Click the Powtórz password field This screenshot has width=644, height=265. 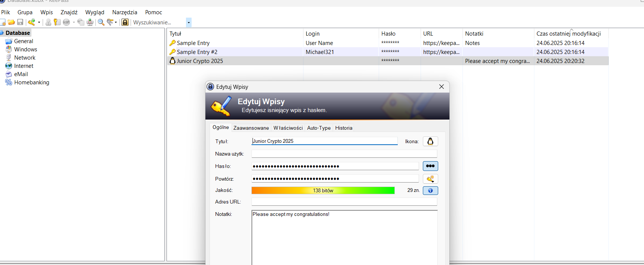click(335, 179)
